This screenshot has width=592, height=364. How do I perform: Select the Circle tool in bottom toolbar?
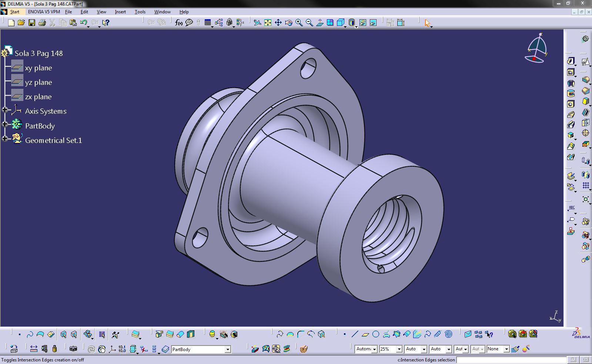tap(376, 334)
